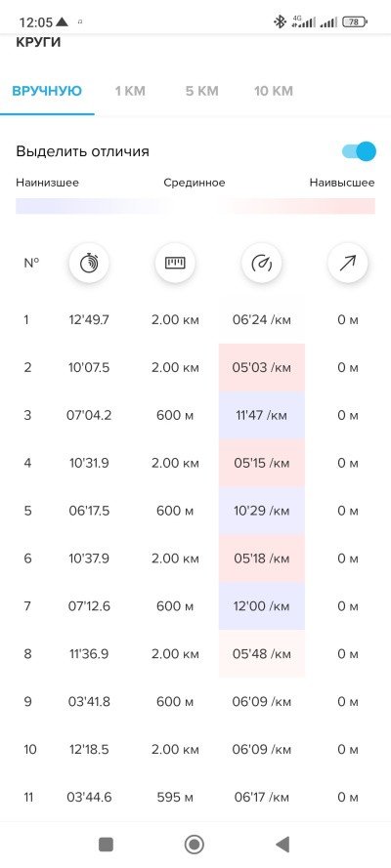This screenshot has width=391, height=868.
Task: Tap lap 1 time 12'49.7
Action: (x=89, y=320)
